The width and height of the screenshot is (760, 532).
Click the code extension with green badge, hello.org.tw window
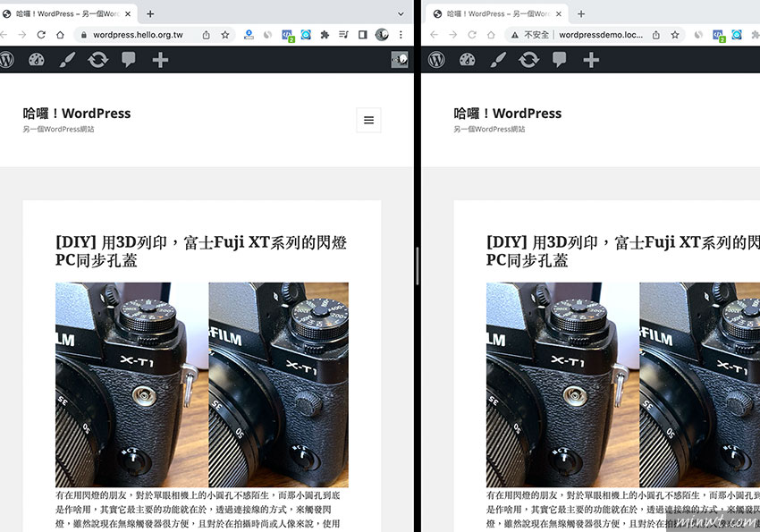287,36
